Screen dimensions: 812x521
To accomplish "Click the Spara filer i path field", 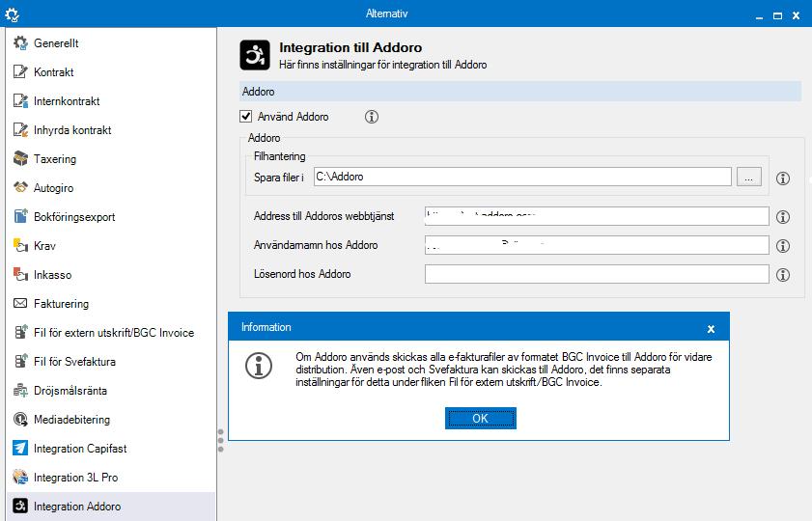I will click(x=522, y=177).
